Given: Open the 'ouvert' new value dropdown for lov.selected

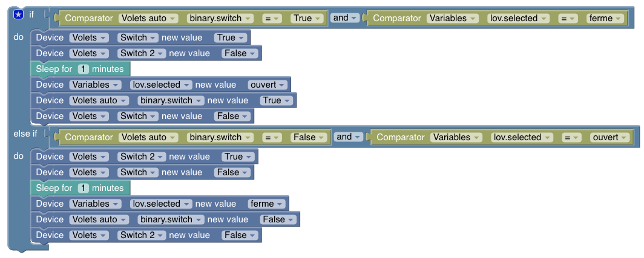Looking at the screenshot, I should click(x=267, y=85).
